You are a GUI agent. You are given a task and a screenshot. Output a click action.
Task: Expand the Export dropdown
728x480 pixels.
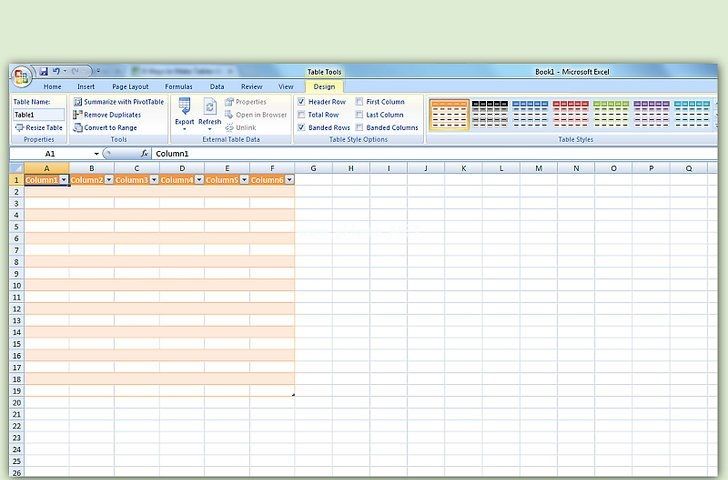(184, 129)
